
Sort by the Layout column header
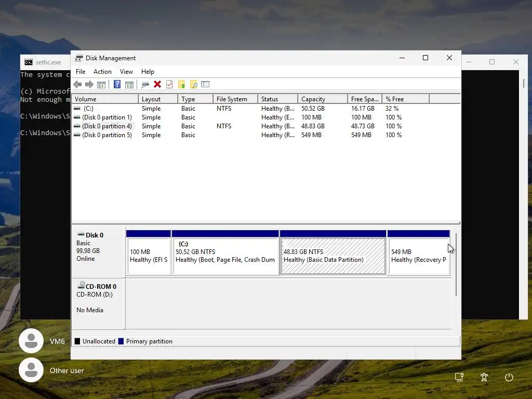(158, 99)
